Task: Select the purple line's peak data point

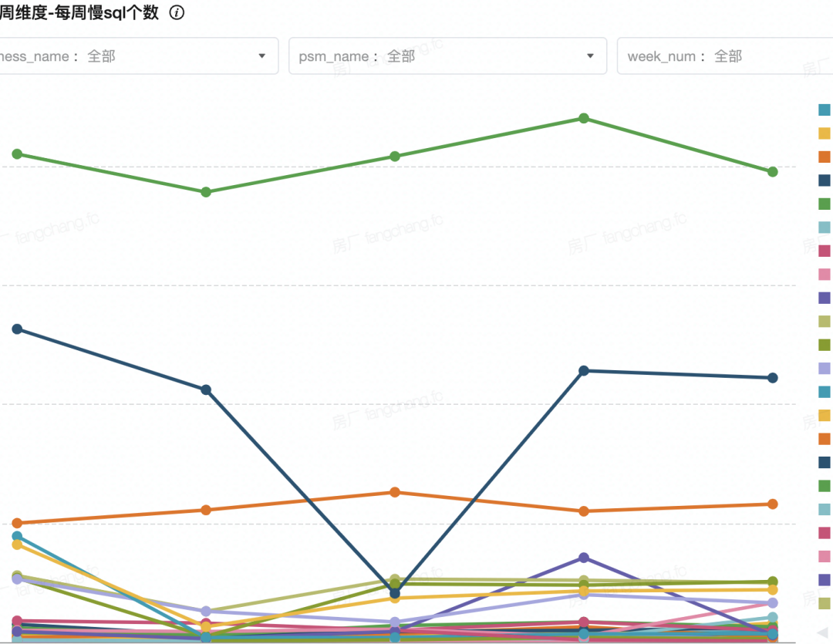Action: (584, 558)
